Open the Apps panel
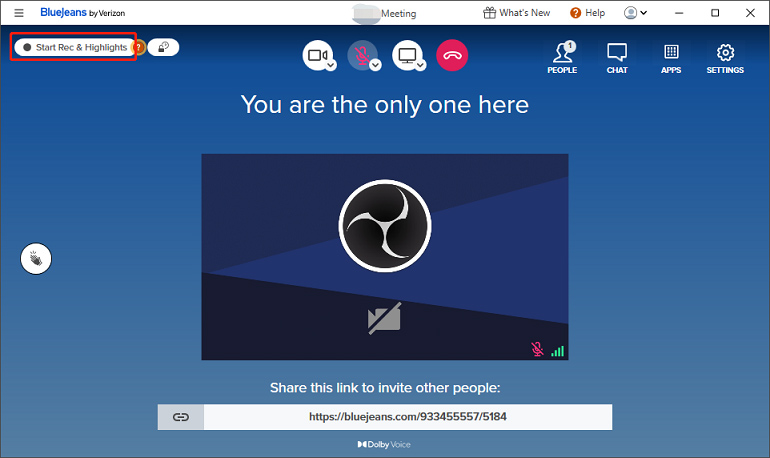This screenshot has width=770, height=458. (671, 58)
